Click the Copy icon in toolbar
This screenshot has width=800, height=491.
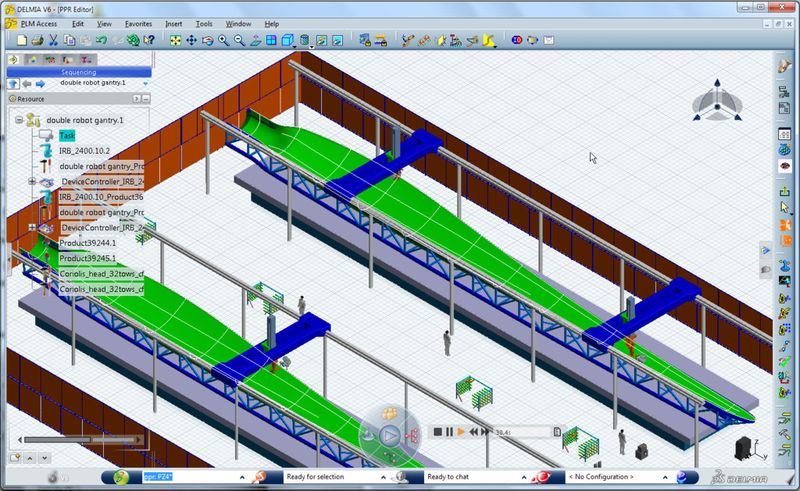click(69, 40)
